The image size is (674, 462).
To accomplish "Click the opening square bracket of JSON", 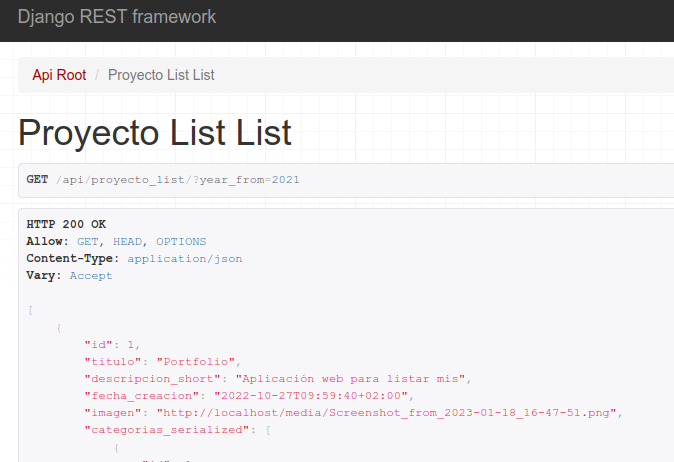I will (30, 310).
